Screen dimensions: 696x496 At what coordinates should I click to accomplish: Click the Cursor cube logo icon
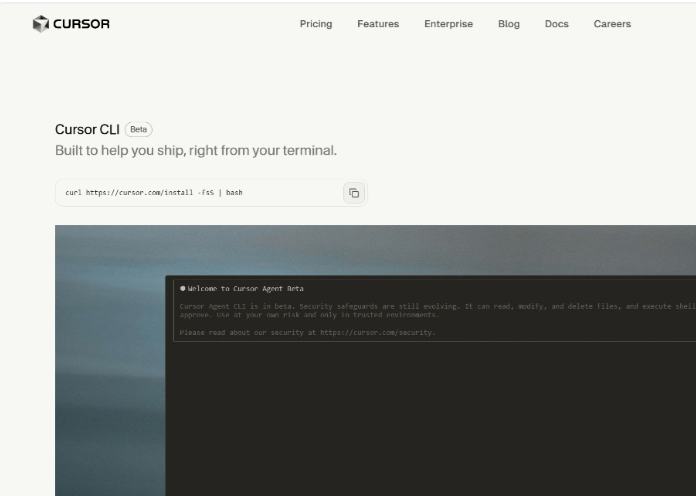pyautogui.click(x=40, y=24)
